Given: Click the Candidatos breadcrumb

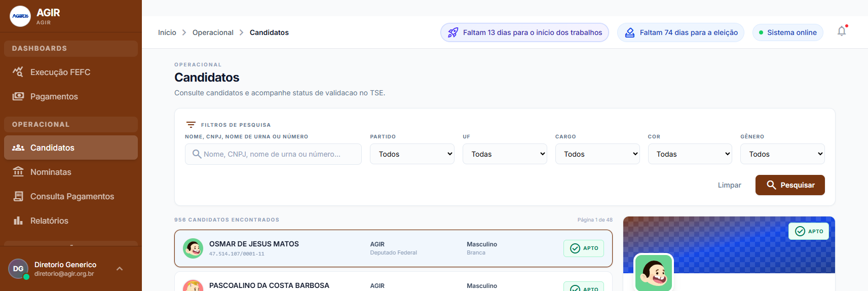Looking at the screenshot, I should click(269, 32).
